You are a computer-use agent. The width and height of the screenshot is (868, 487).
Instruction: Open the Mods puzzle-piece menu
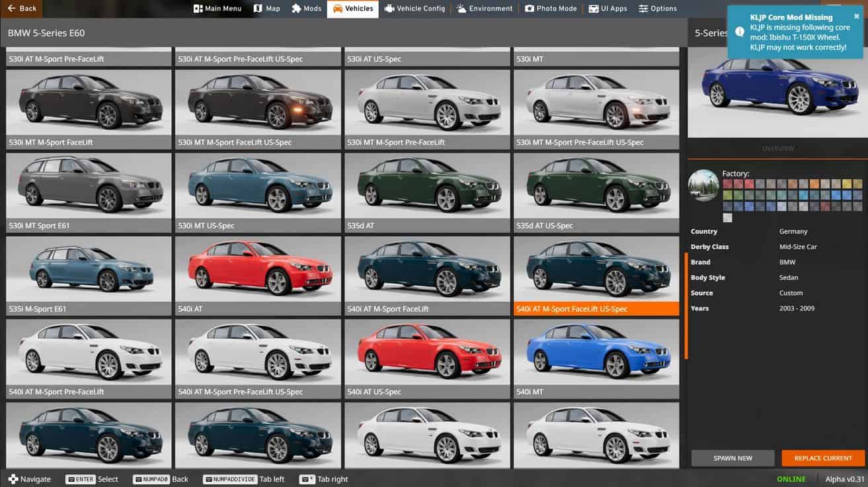coord(307,9)
